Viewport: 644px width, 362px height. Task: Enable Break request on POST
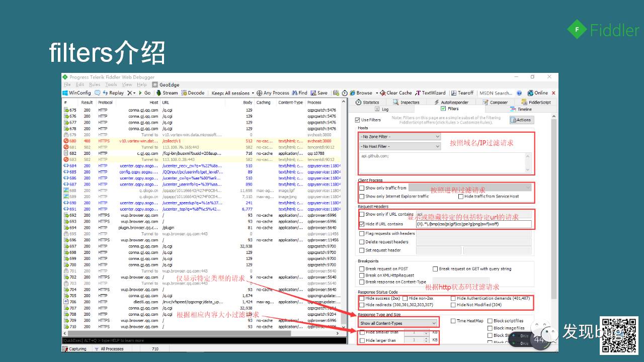[362, 269]
